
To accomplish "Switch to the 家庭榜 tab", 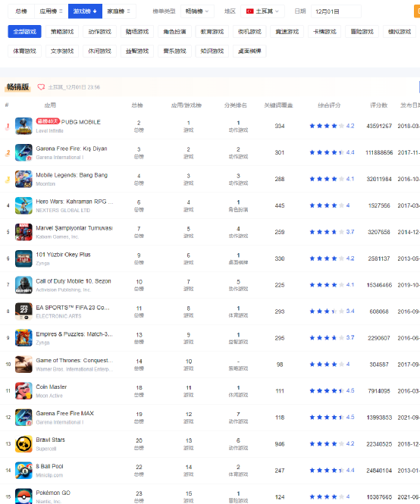I will (119, 11).
